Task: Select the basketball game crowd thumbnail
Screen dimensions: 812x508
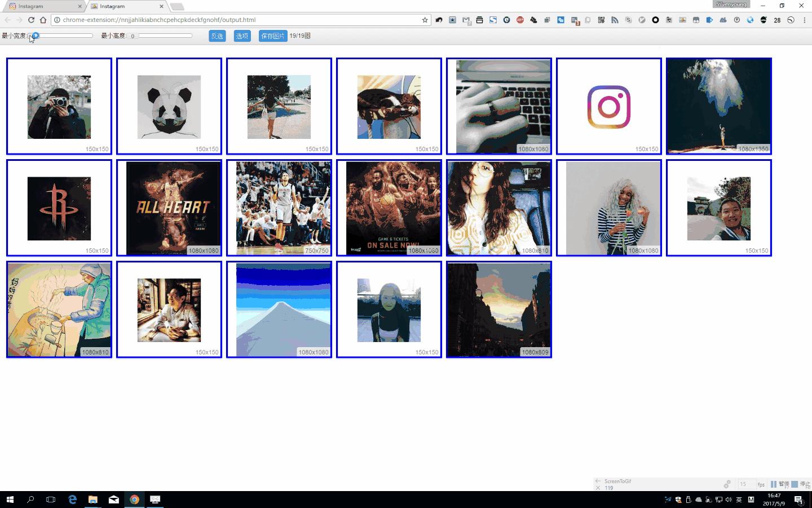Action: (279, 208)
